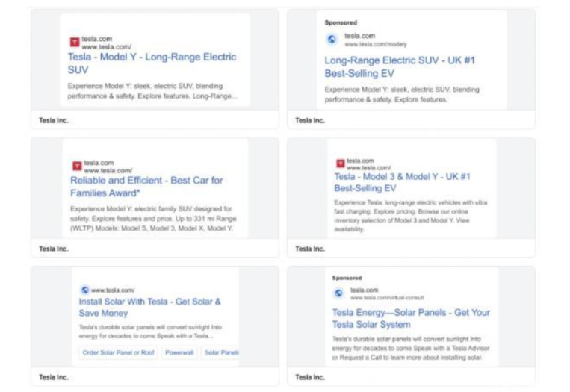Viewport: 570px width, 392px height.
Task: Click Tesla logo beside Model Y Long-Range ad
Action: pos(75,42)
